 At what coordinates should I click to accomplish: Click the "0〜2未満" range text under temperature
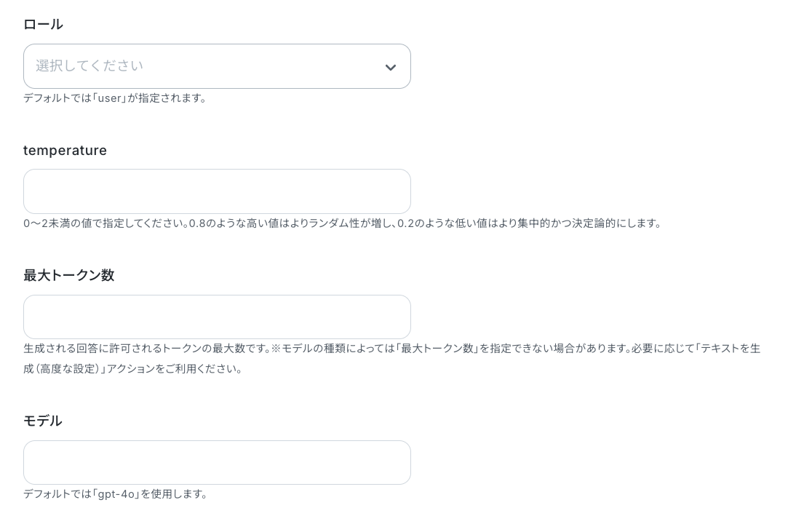(x=47, y=223)
